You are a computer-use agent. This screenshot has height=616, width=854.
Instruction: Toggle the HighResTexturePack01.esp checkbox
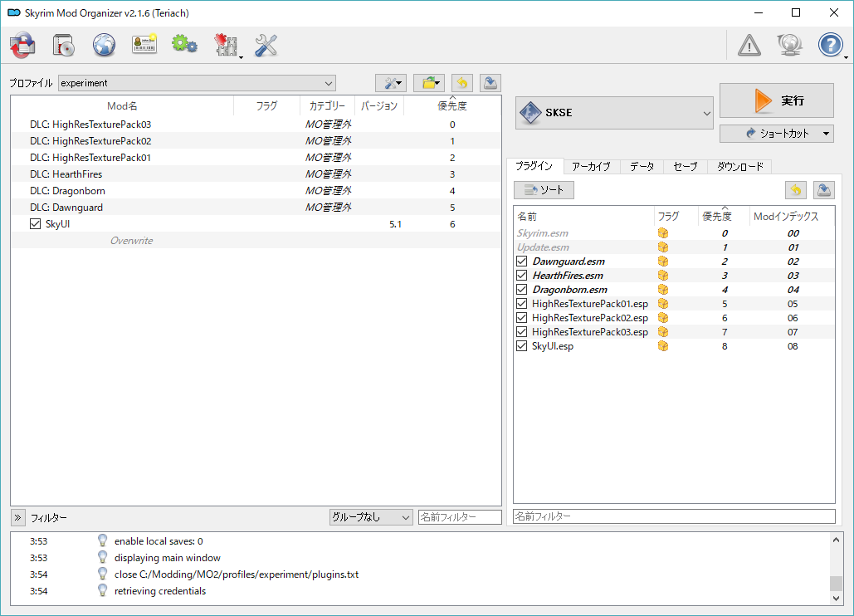tap(522, 303)
